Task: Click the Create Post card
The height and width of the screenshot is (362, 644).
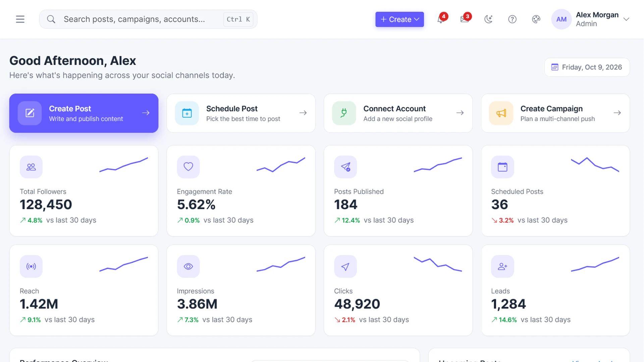Action: coord(84,113)
